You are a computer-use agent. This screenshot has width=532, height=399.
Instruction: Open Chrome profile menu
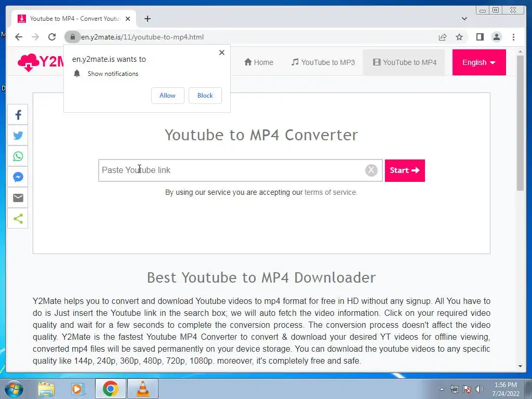coord(496,37)
